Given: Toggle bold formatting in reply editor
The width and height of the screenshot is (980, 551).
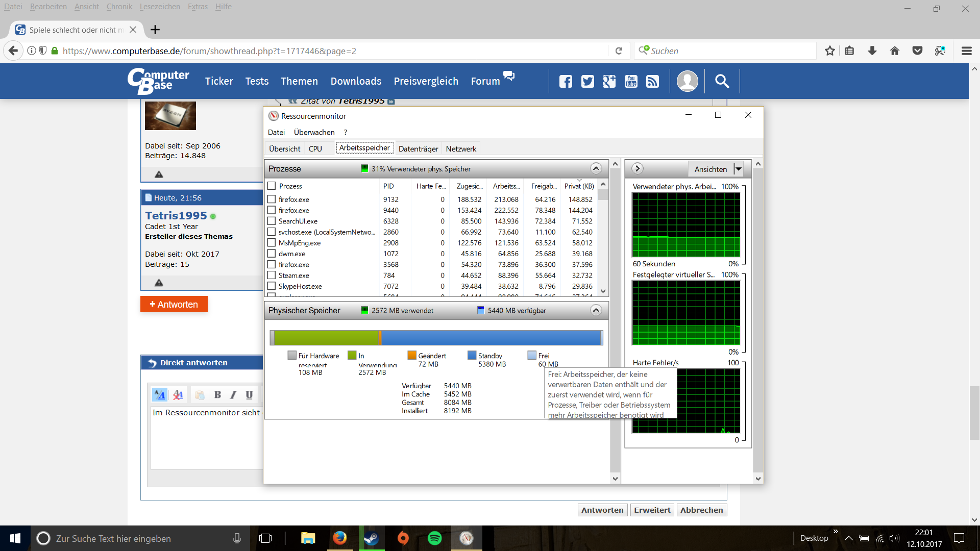Looking at the screenshot, I should tap(218, 395).
